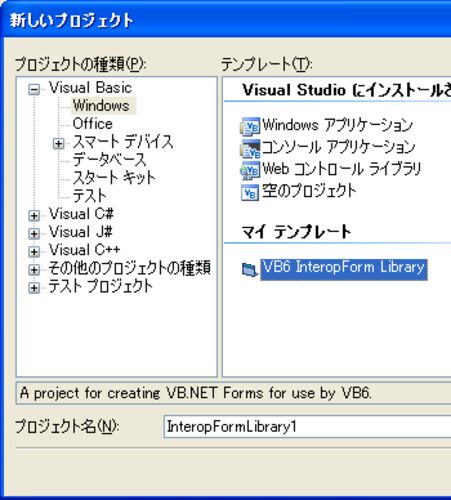Expand the Visual C++ node

34,252
